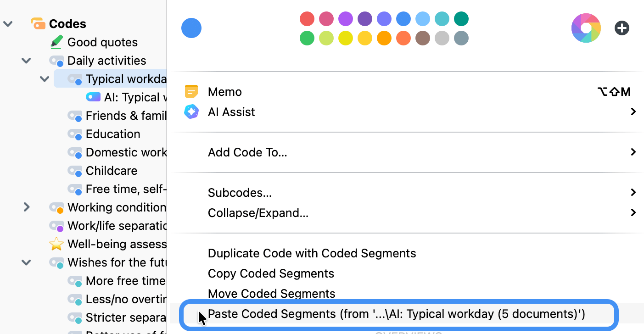Click the AI: Typical workday code icon
Viewport: 644px width, 334px height.
93,97
